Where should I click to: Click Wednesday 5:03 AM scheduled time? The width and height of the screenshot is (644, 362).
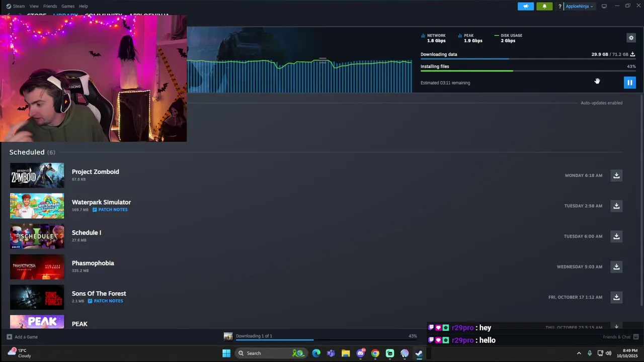579,267
